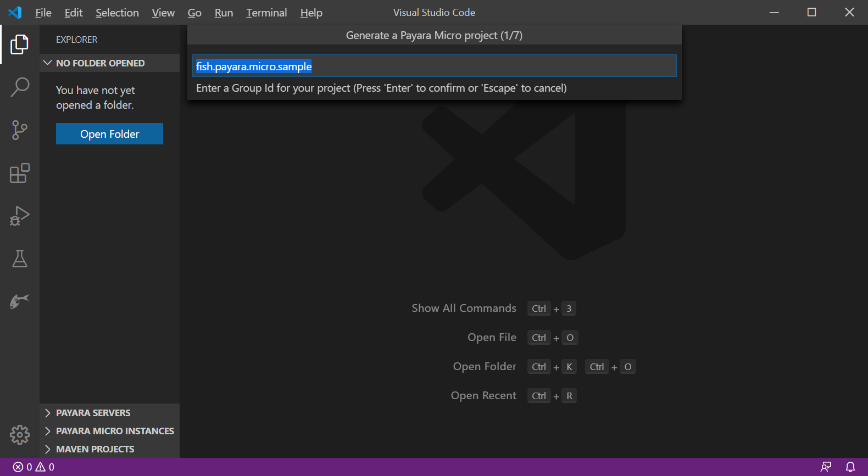Open the Selection menu
Image resolution: width=868 pixels, height=476 pixels.
point(117,13)
